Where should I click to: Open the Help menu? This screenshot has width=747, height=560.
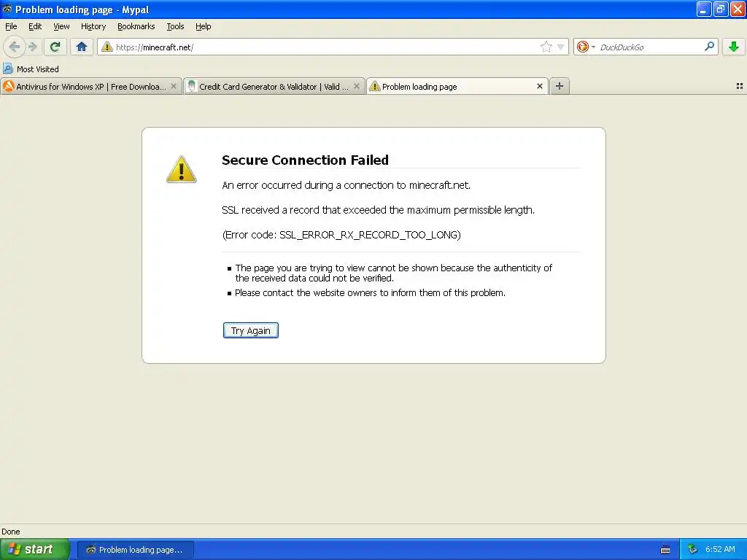[x=204, y=26]
